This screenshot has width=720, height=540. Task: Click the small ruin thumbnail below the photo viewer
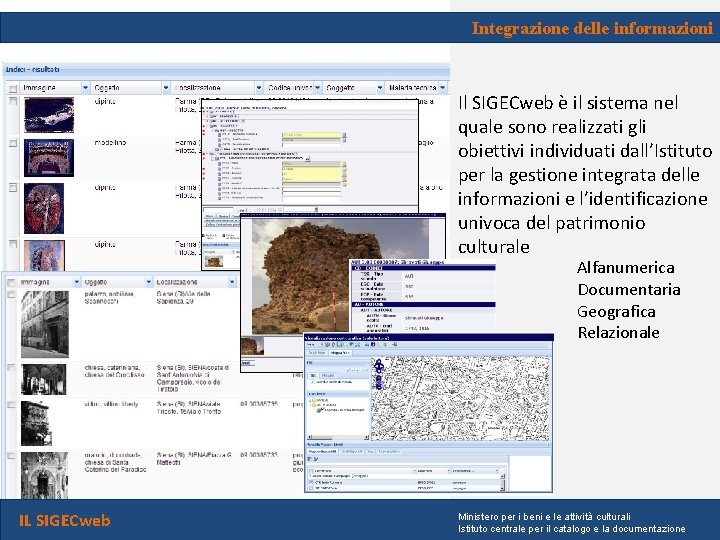click(253, 346)
